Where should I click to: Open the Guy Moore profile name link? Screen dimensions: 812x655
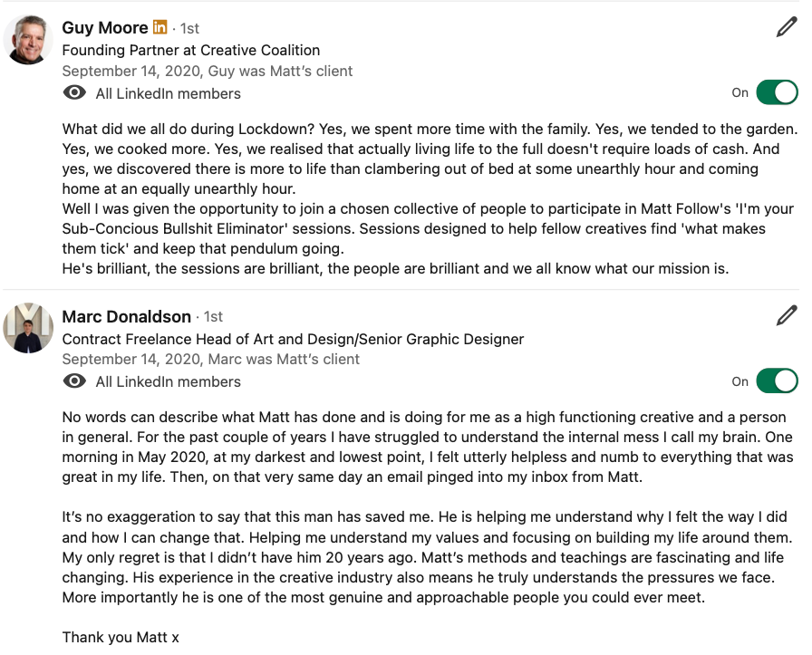tap(105, 27)
